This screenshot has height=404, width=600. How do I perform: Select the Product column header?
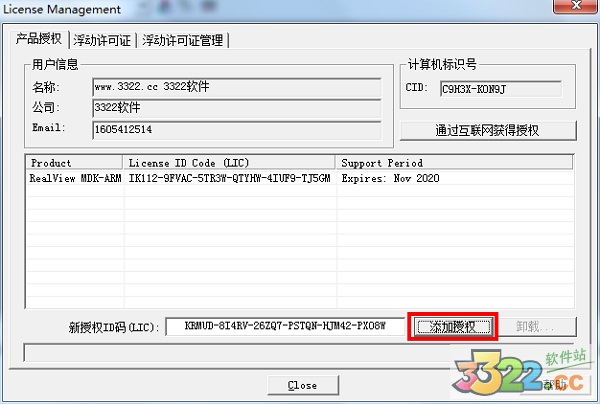pos(75,163)
